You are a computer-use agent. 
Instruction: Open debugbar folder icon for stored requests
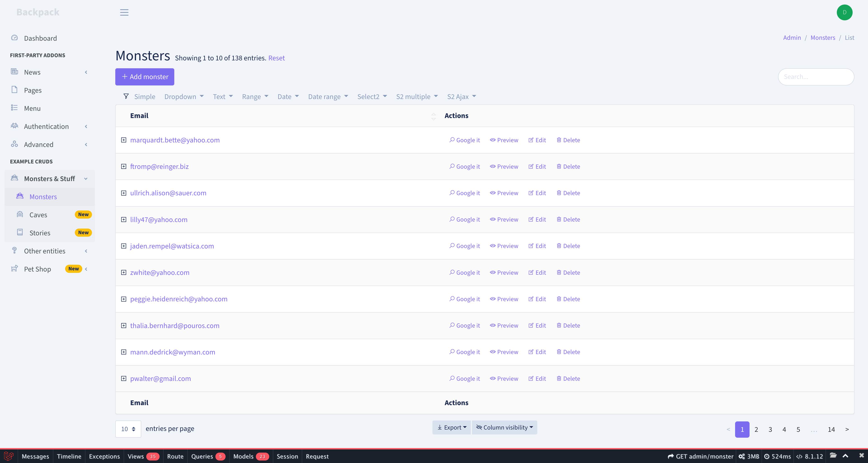833,456
